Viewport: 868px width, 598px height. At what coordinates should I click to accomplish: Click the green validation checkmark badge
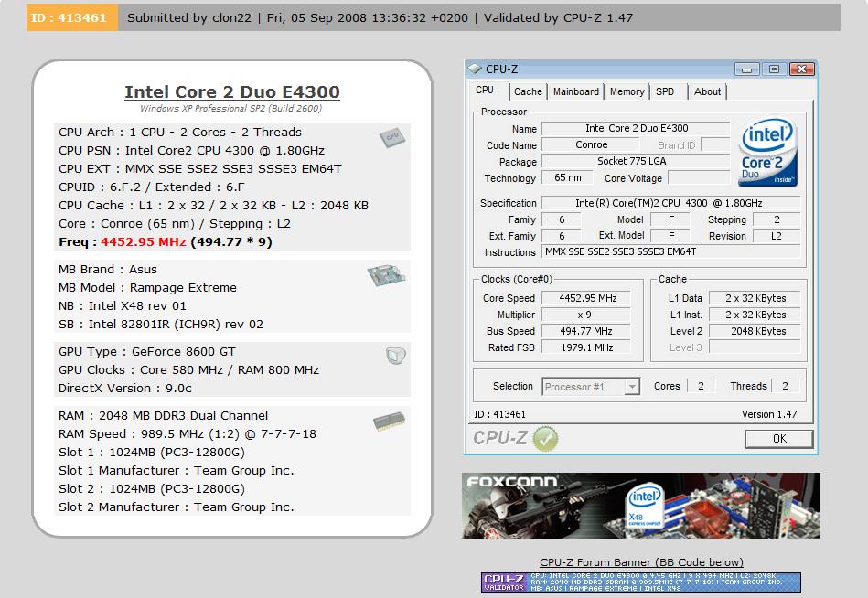[545, 439]
